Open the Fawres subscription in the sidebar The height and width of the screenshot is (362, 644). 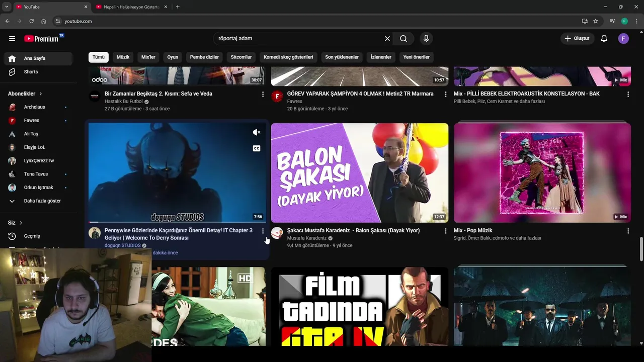coord(38,121)
